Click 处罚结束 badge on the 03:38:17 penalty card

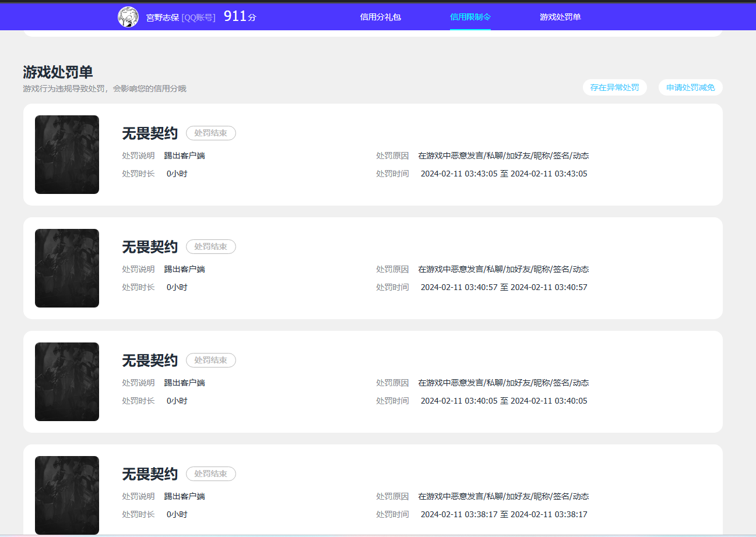(x=211, y=474)
